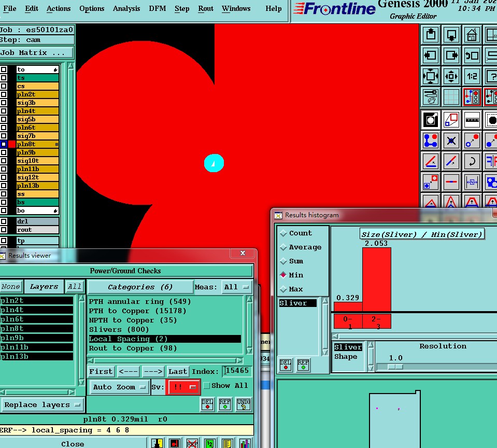Click the Last result button

coord(178,371)
